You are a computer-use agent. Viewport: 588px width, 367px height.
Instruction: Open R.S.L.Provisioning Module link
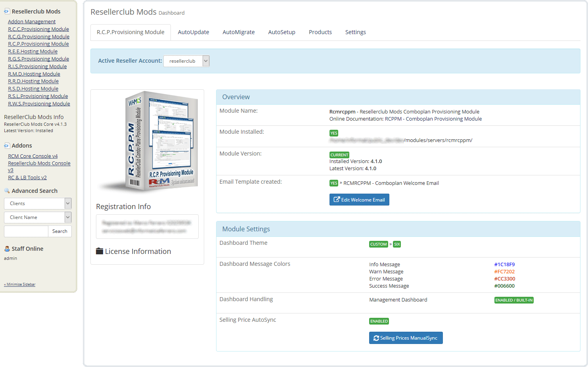coord(38,96)
